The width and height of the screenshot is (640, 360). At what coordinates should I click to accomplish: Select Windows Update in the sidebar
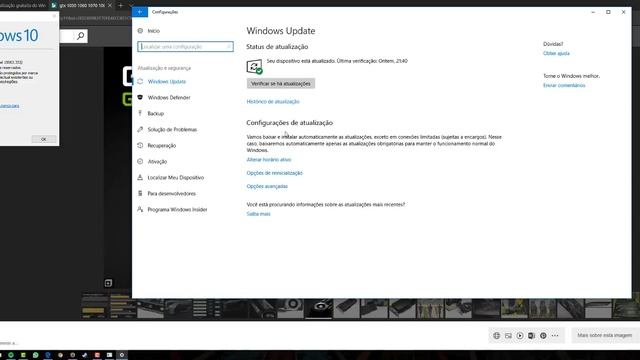167,82
